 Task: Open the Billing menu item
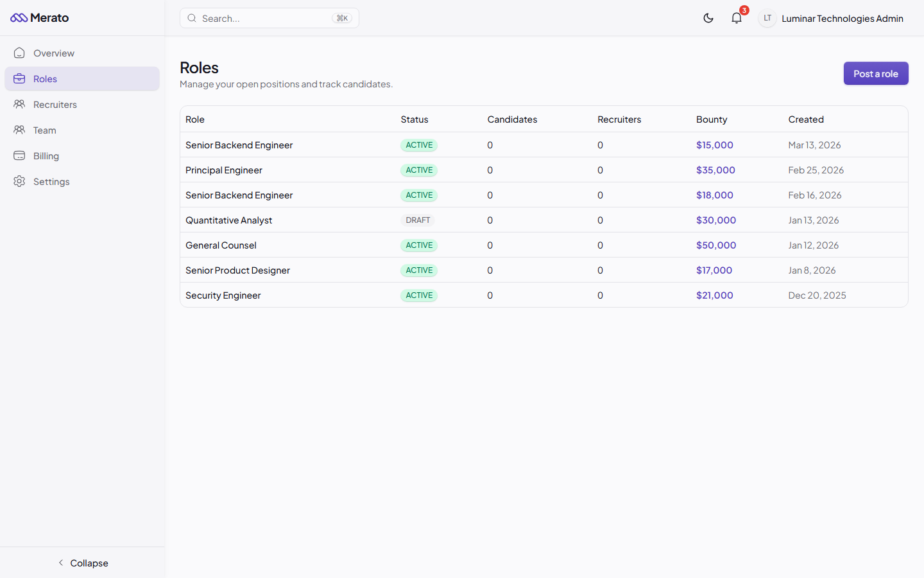click(x=46, y=155)
